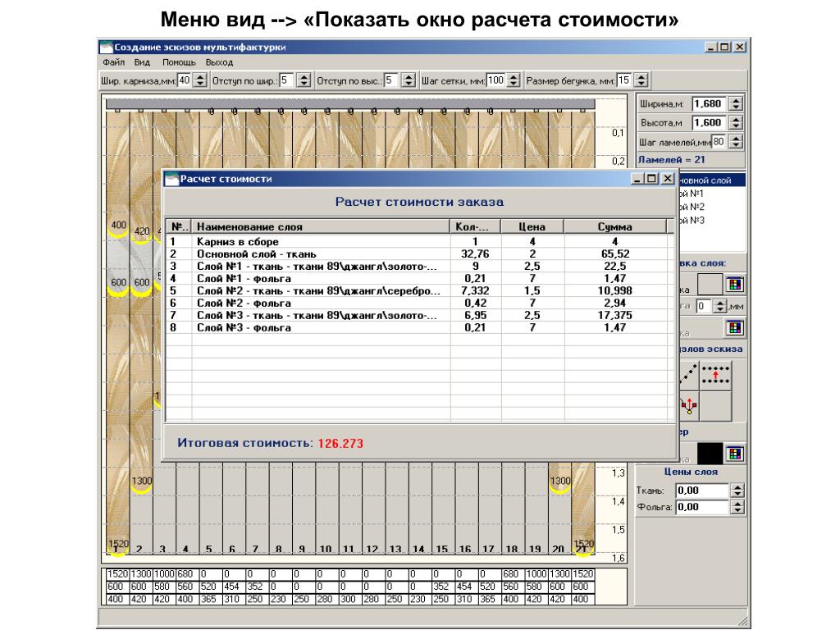Click the Наименование слоя column header
840x630 pixels.
coord(320,227)
